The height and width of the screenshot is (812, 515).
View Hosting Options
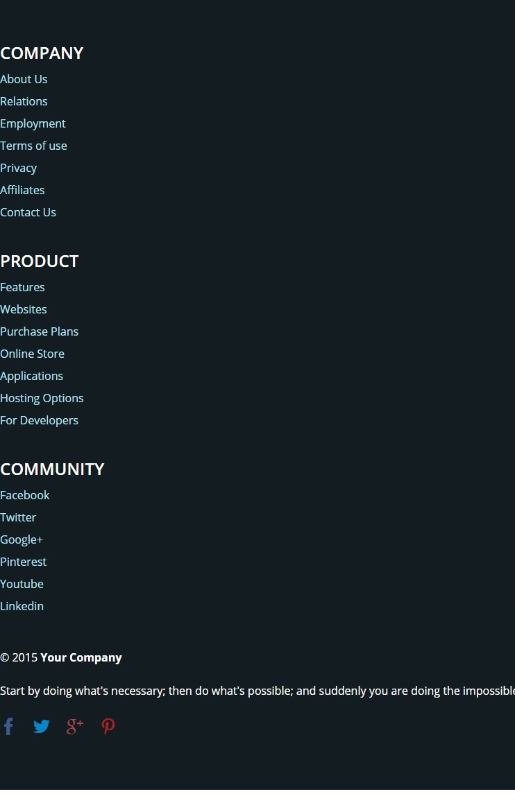coord(42,398)
